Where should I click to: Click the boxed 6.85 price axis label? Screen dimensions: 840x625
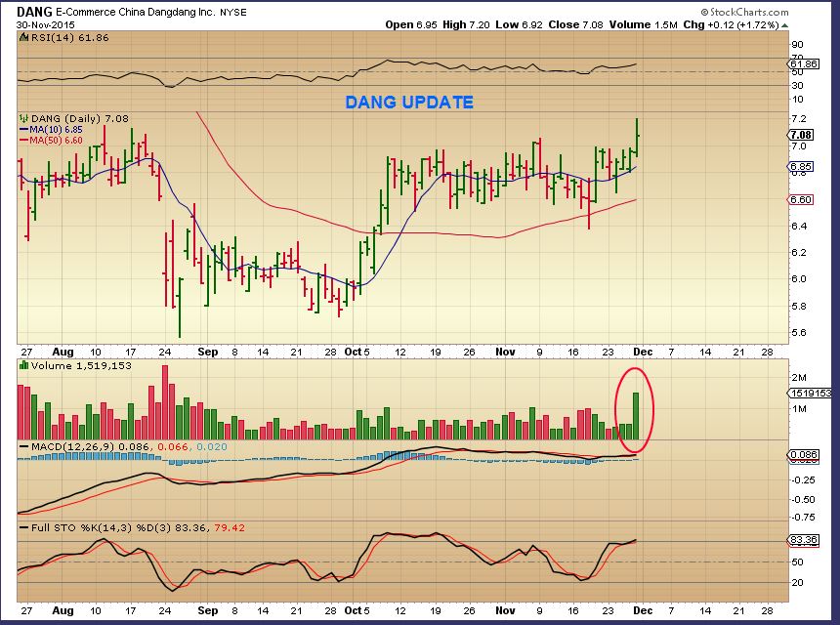(801, 167)
